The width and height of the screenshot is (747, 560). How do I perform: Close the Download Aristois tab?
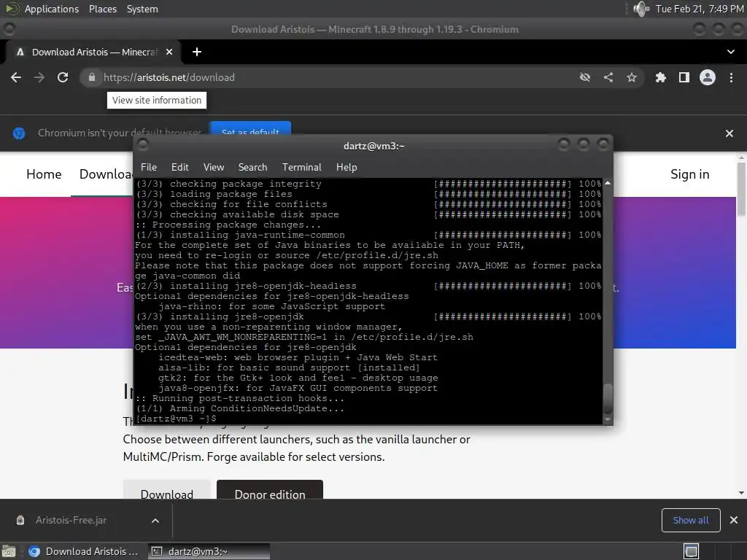169,52
